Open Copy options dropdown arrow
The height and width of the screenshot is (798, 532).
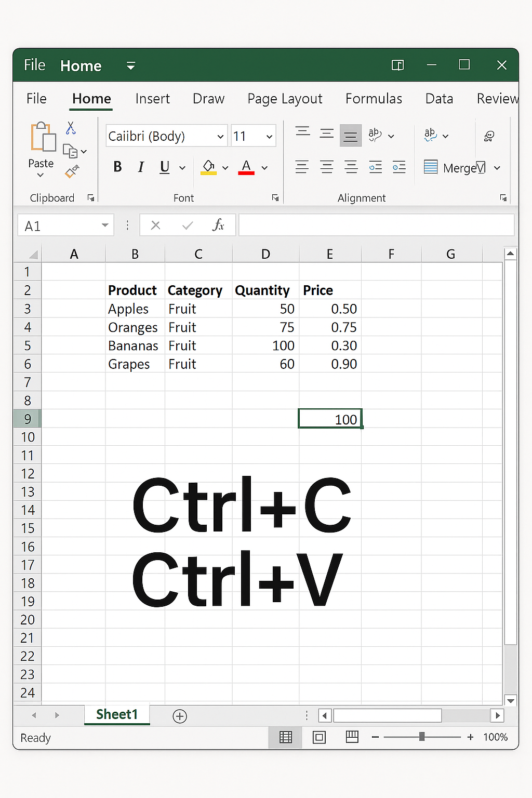(84, 152)
